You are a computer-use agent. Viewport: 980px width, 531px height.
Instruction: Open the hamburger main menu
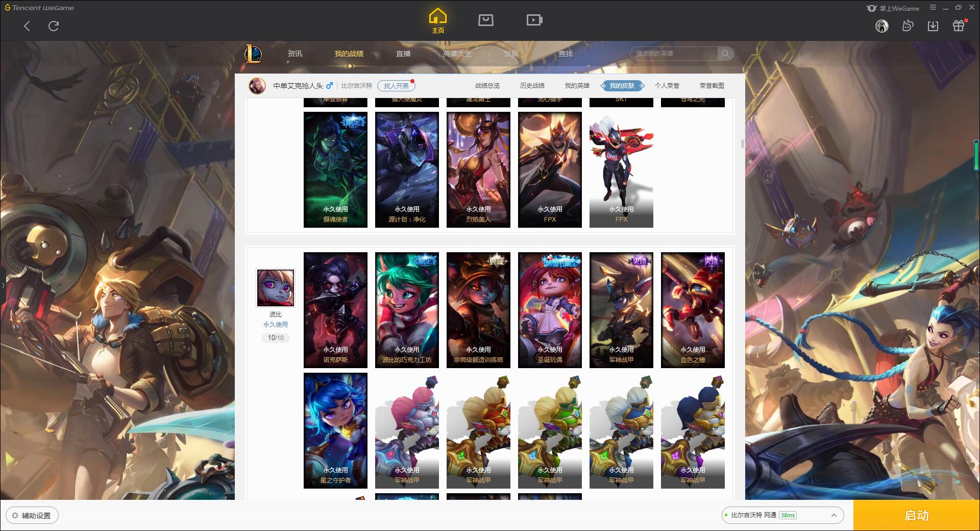coord(933,8)
